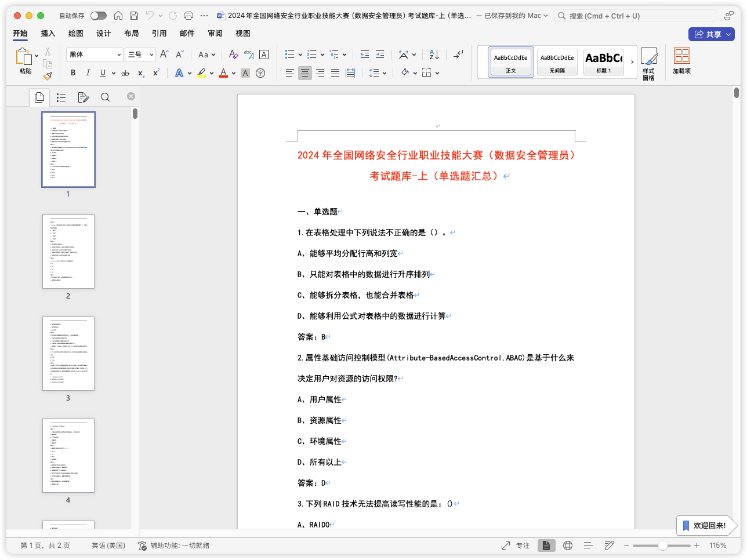
Task: Open the Styles Pane
Action: click(x=648, y=63)
